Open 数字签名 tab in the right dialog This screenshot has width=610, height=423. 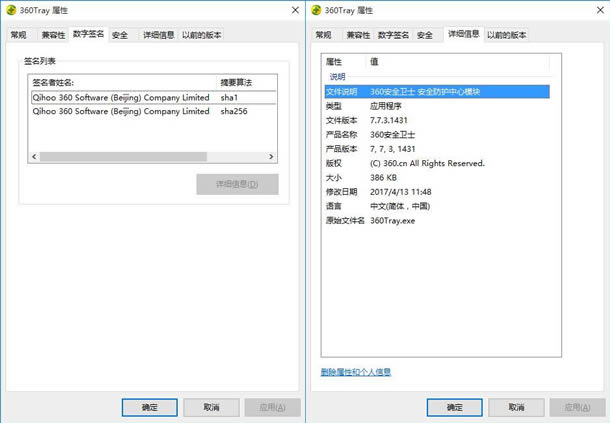coord(389,35)
